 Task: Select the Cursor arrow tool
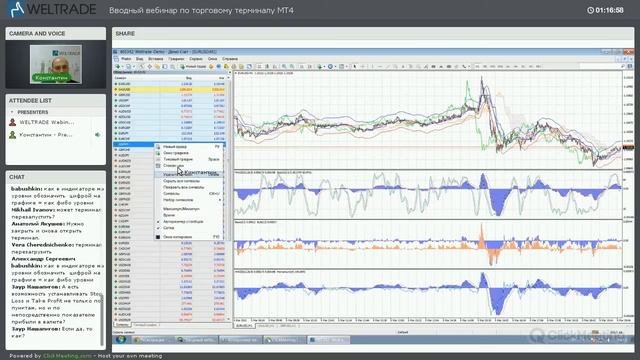point(355,66)
